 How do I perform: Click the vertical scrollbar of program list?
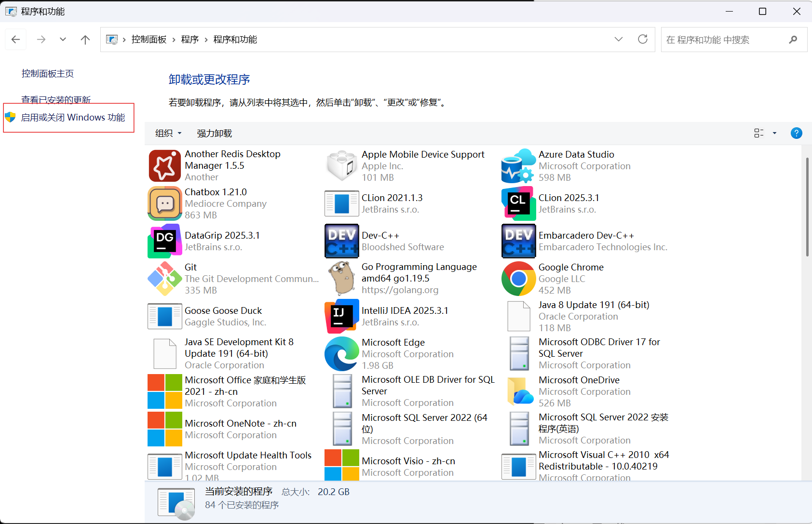(x=807, y=207)
